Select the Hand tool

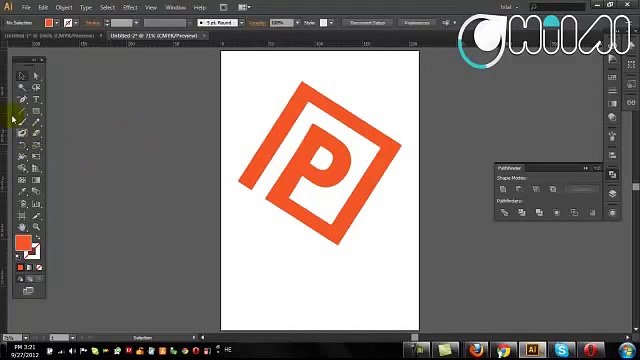pyautogui.click(x=22, y=227)
